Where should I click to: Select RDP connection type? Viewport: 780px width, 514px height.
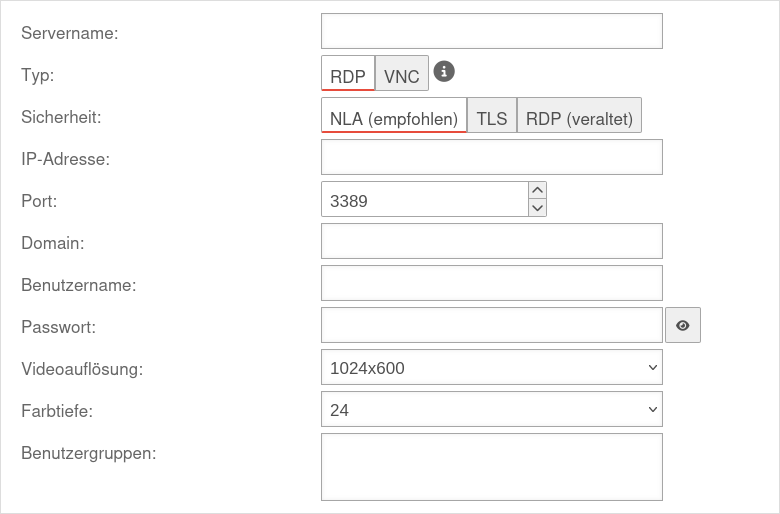[348, 75]
